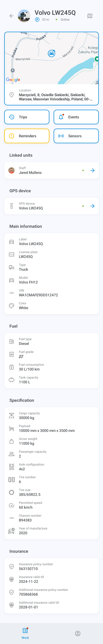
Task: Tap the GPS device tracker icon
Action: [11, 206]
